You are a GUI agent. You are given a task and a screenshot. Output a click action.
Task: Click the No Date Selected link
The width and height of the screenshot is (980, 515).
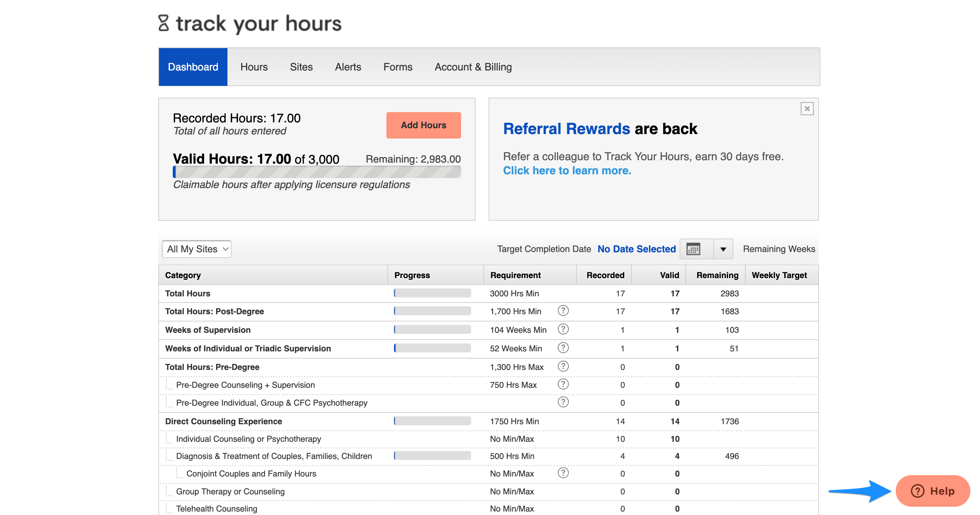point(637,249)
